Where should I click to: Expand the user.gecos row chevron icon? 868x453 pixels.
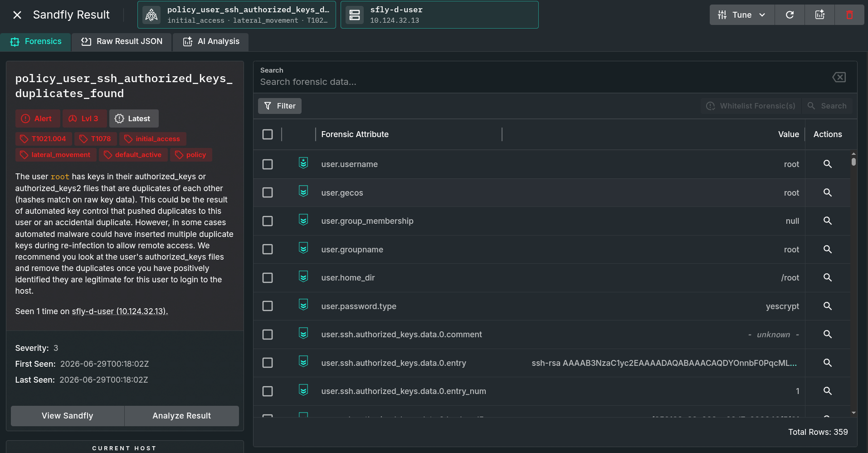point(303,192)
